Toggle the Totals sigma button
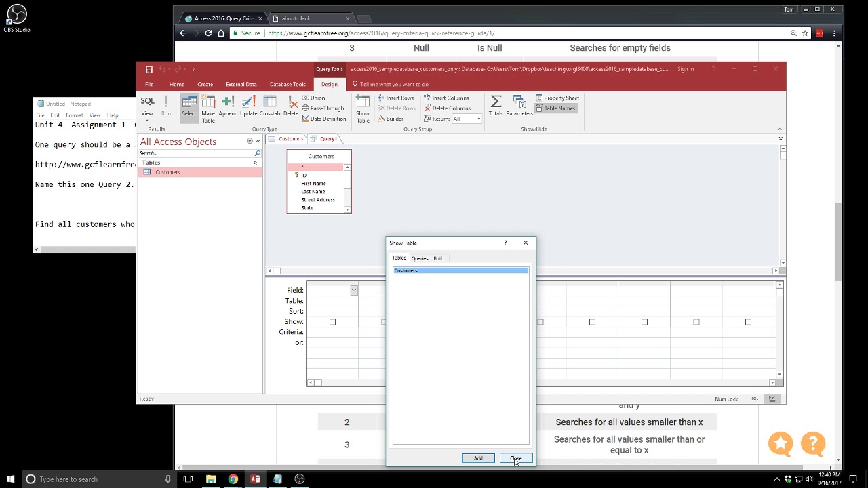868x488 pixels. (496, 106)
